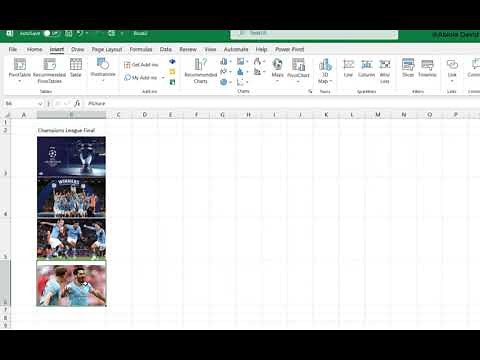The height and width of the screenshot is (360, 480).
Task: Switch to the Home tab
Action: click(x=34, y=49)
